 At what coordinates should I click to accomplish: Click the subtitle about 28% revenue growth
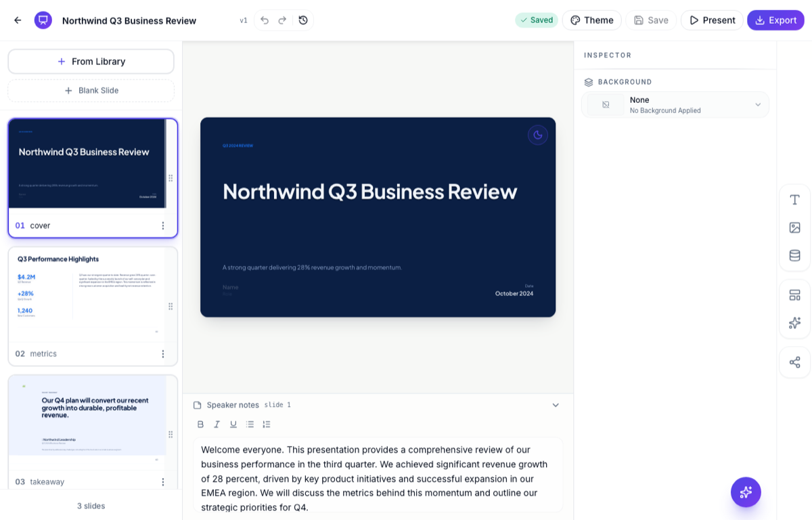click(x=312, y=267)
